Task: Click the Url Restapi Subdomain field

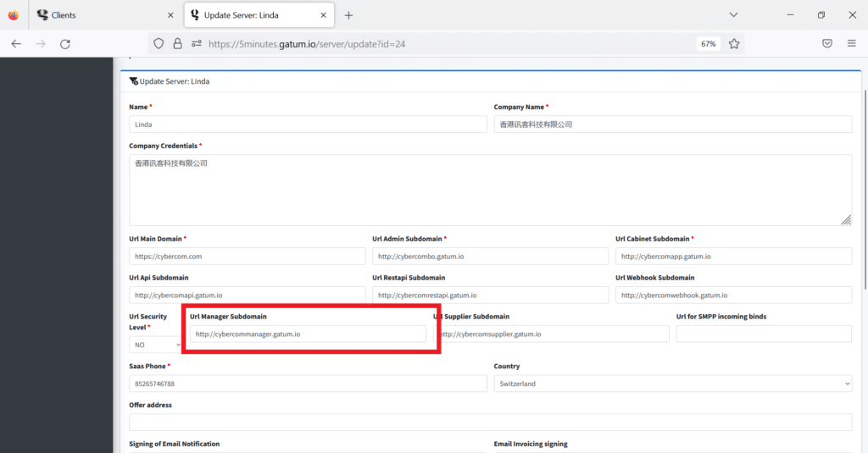Action: coord(491,295)
